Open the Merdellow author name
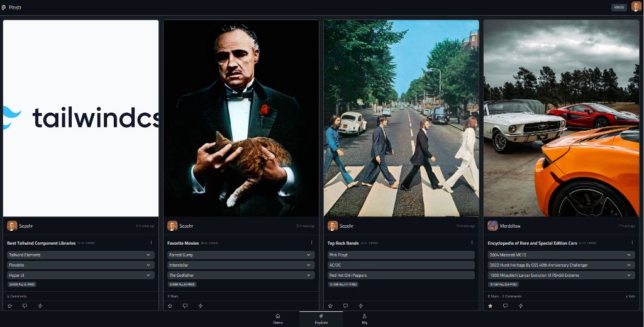The image size is (644, 327). [x=510, y=226]
